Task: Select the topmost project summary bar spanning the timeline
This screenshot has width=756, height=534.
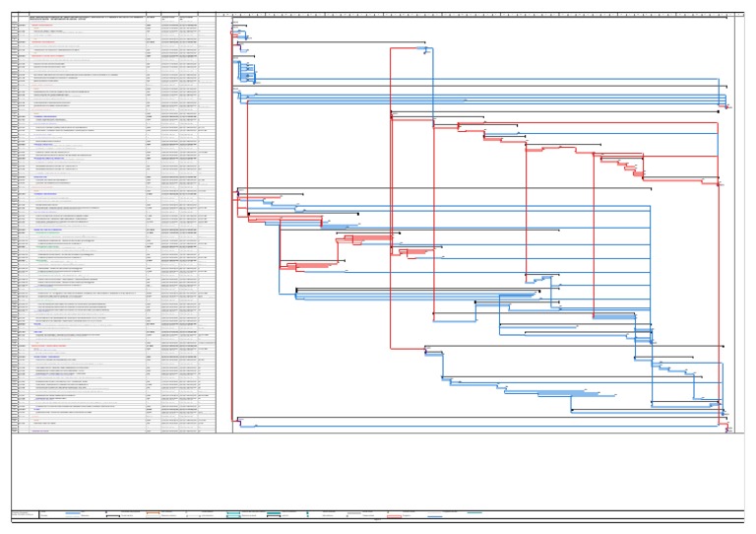Action: point(479,18)
